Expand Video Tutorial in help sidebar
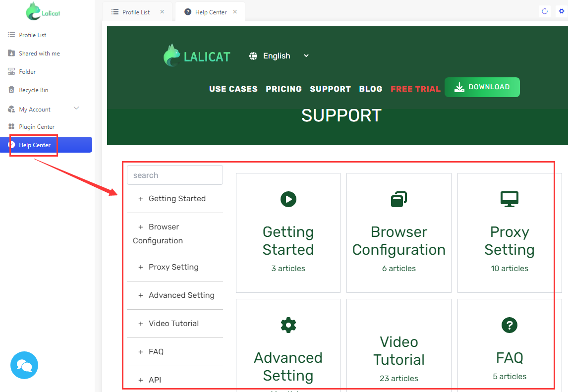The width and height of the screenshot is (568, 392). click(141, 324)
